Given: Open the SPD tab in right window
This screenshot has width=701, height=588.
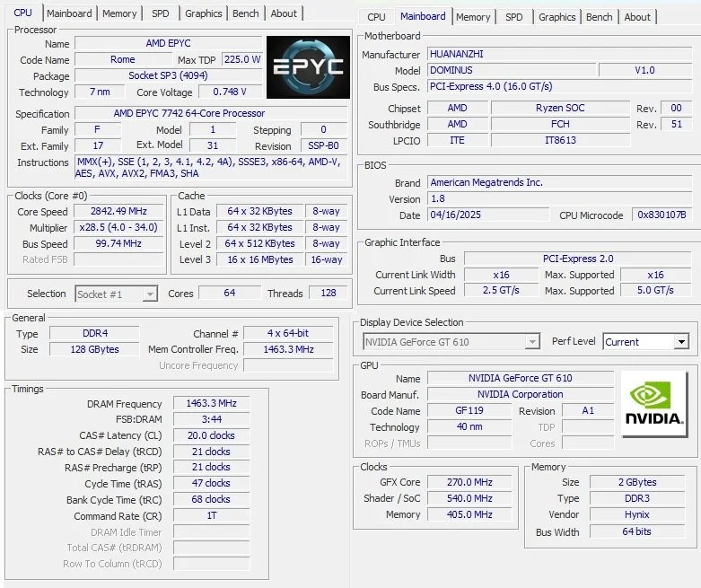Looking at the screenshot, I should [513, 17].
